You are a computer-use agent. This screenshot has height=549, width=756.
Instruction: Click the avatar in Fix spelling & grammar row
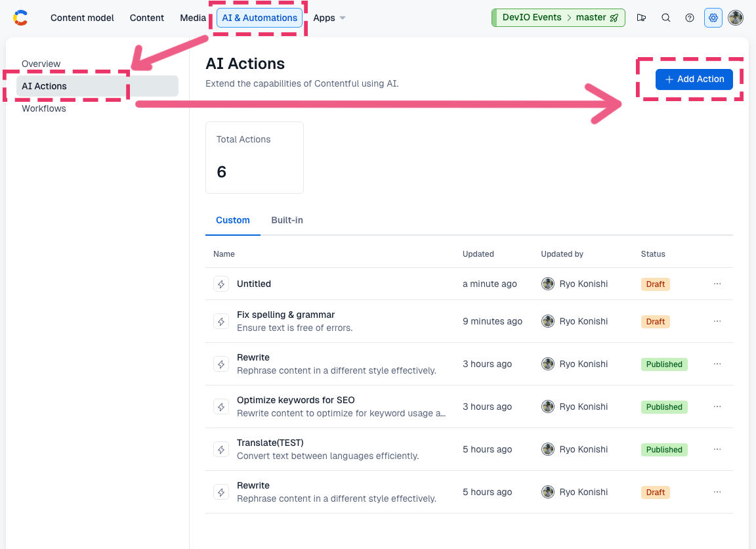pos(548,321)
